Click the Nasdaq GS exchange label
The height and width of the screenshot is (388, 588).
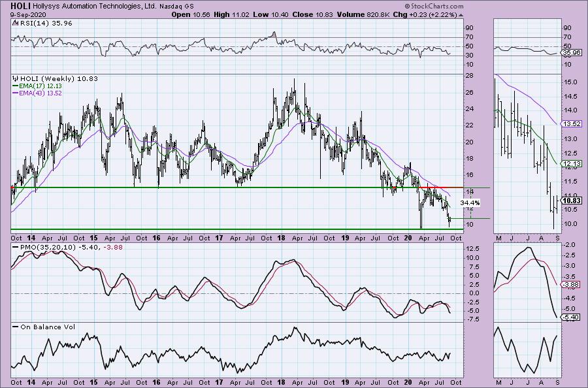click(176, 7)
